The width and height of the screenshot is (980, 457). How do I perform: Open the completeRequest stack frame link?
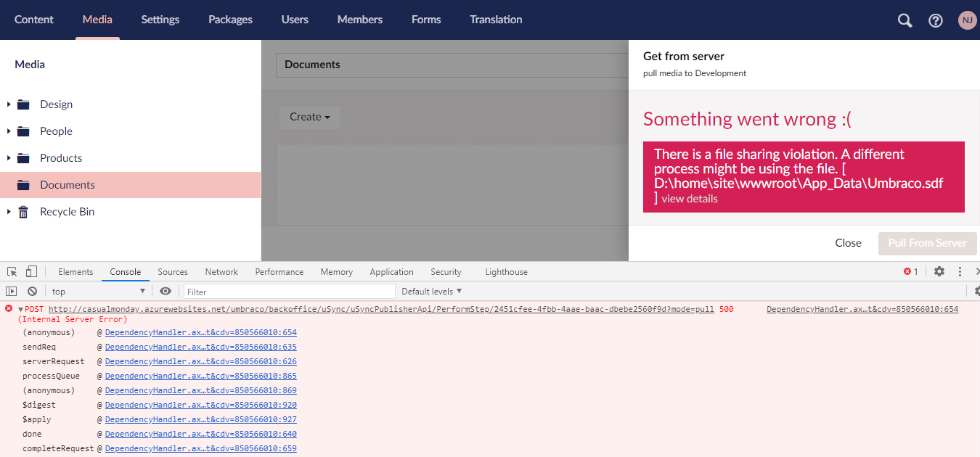point(201,448)
